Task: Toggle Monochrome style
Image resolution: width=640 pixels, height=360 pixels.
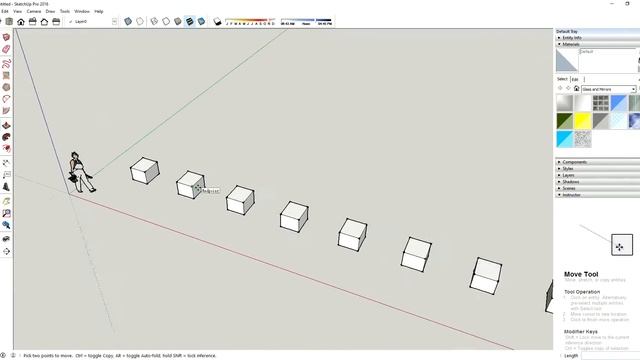Action: pos(202,21)
